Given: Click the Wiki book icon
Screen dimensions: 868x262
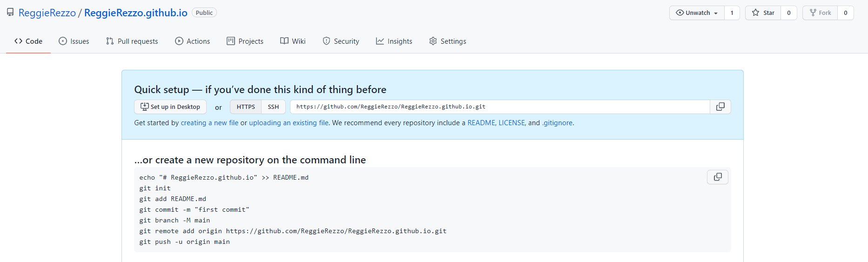Looking at the screenshot, I should (284, 41).
